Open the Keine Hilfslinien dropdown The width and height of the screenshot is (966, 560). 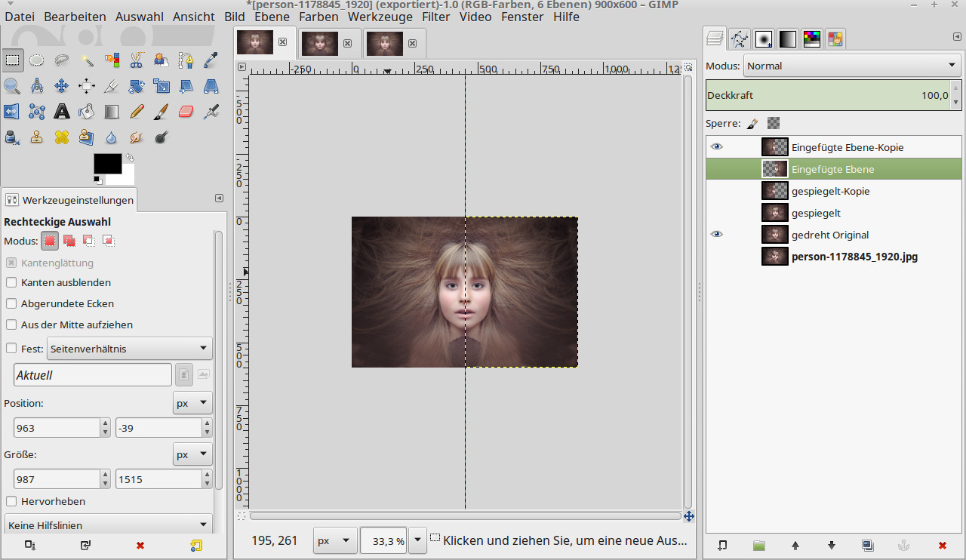[x=108, y=525]
